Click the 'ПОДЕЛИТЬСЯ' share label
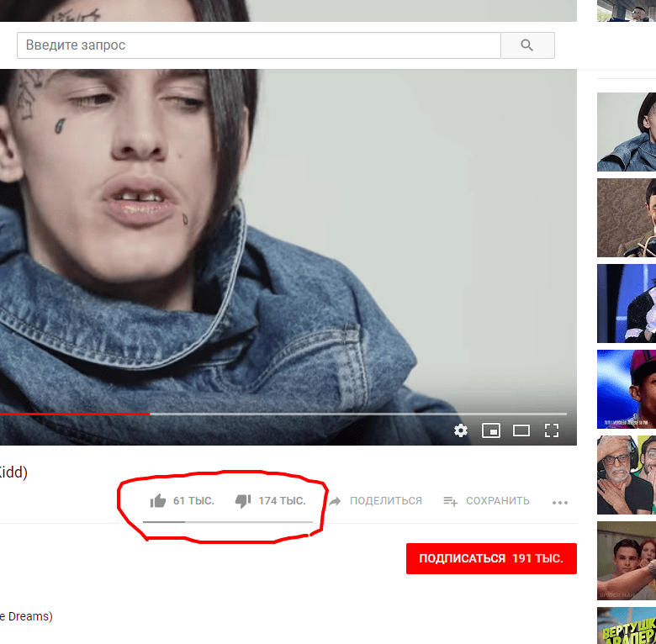This screenshot has width=656, height=644. 386,500
